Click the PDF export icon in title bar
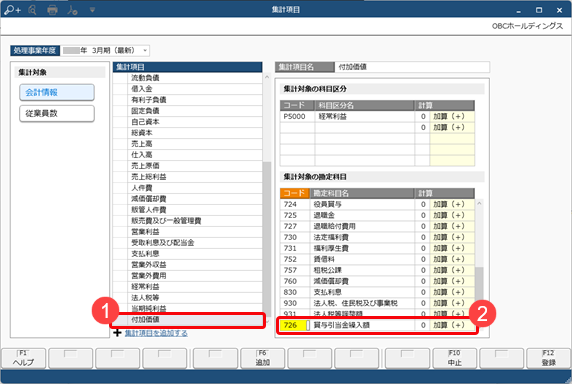 [72, 10]
